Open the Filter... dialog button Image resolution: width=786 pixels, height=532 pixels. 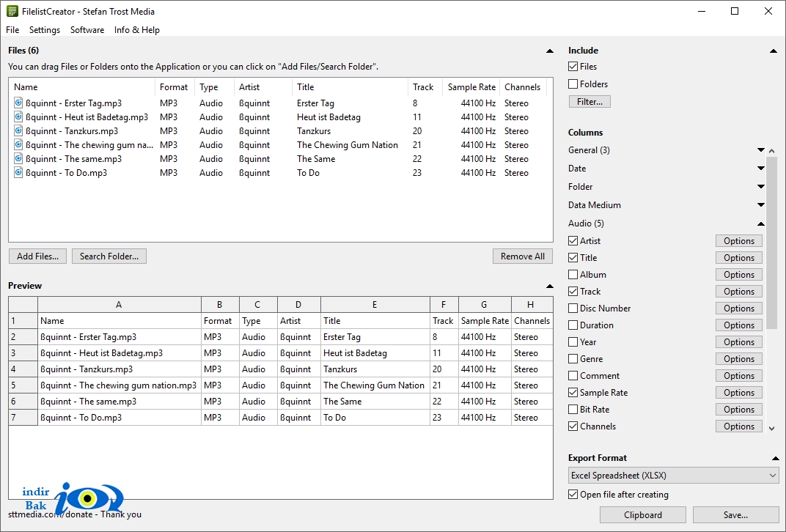tap(589, 102)
